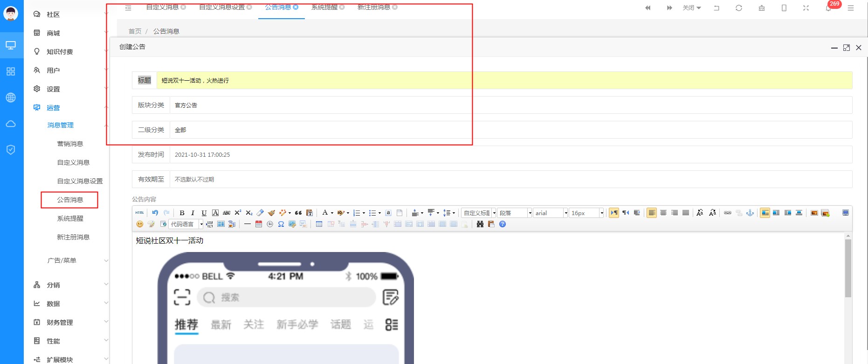Image resolution: width=868 pixels, height=364 pixels.
Task: Collapse the sidebar menu toggle icon
Action: coord(128,8)
